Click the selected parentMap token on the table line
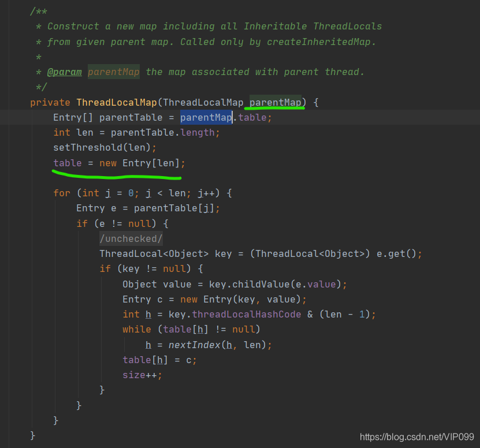This screenshot has height=448, width=480. tap(206, 117)
